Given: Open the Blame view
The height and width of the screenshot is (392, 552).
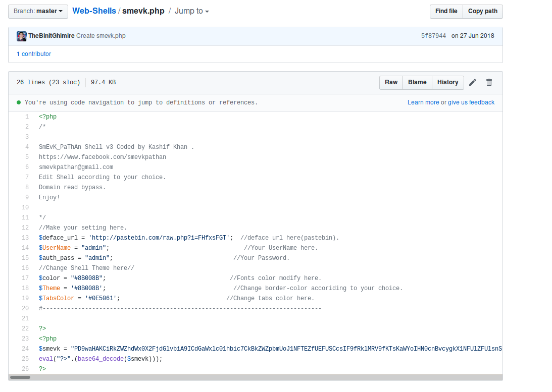Looking at the screenshot, I should [417, 82].
